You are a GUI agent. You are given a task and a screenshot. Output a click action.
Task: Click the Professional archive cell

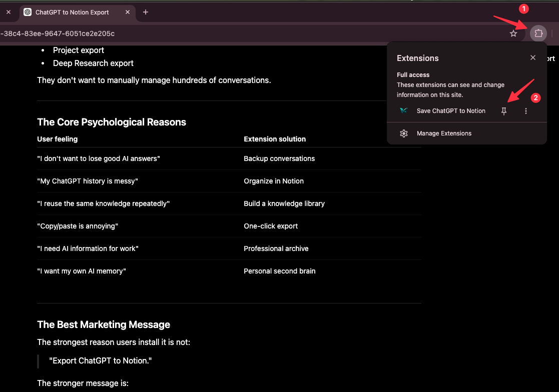[276, 248]
